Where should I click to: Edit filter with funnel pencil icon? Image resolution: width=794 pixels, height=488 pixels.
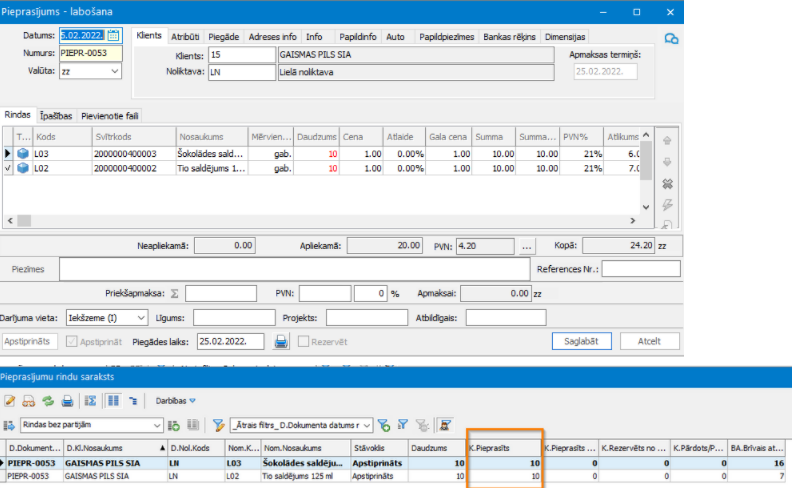[219, 426]
